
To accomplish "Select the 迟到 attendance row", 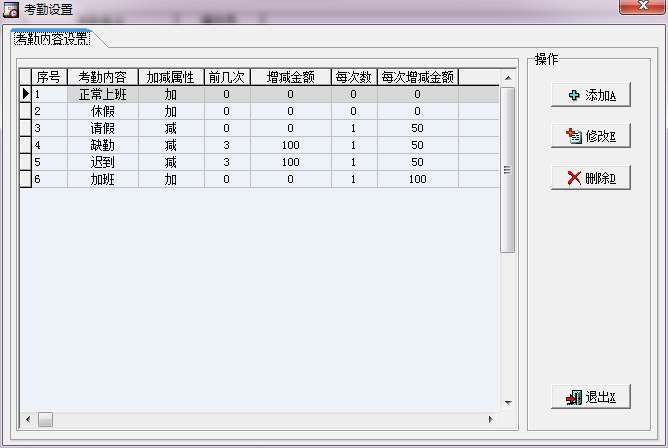I will (x=102, y=162).
